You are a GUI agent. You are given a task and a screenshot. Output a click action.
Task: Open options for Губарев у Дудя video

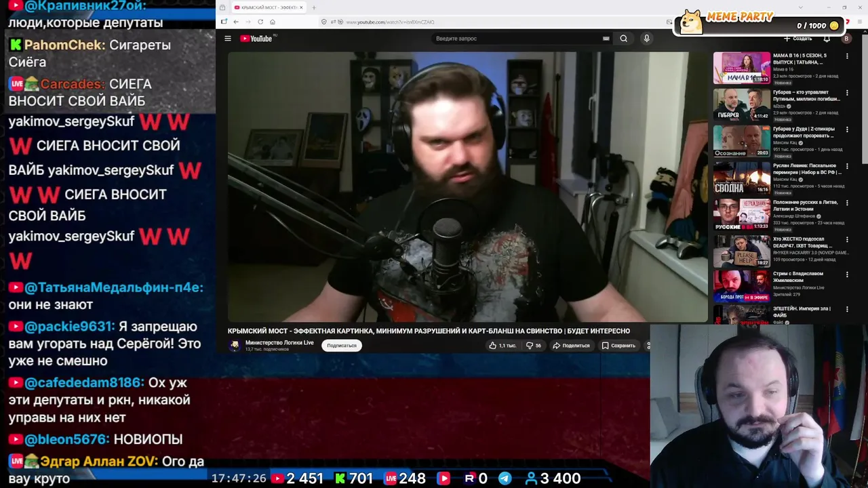tap(847, 129)
